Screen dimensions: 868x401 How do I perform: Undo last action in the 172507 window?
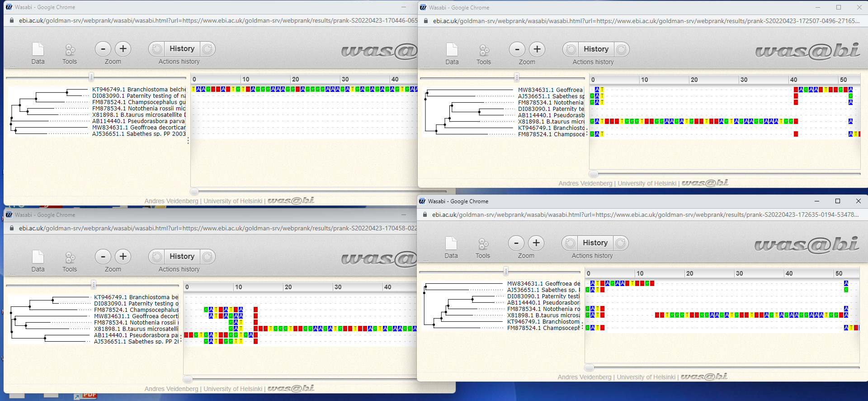point(571,49)
